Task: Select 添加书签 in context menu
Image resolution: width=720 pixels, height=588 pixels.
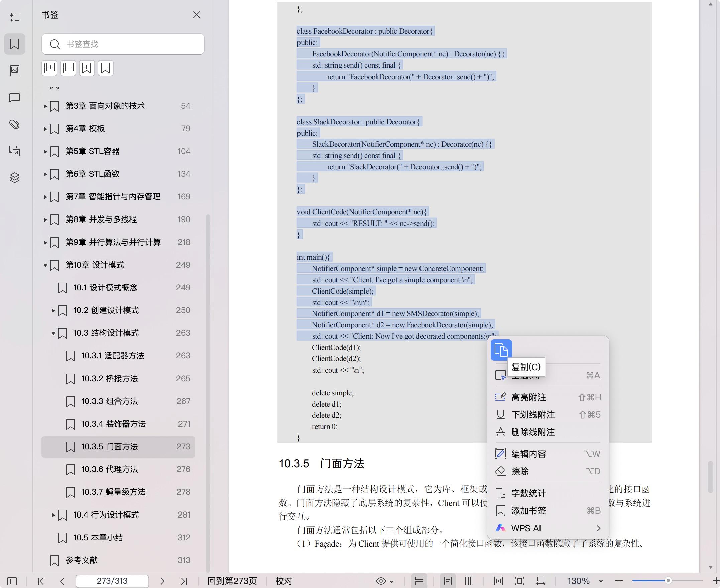Action: [548, 510]
